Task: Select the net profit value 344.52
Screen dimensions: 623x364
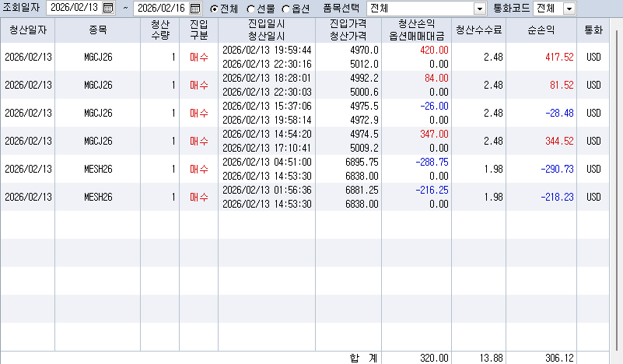Action: pos(559,141)
